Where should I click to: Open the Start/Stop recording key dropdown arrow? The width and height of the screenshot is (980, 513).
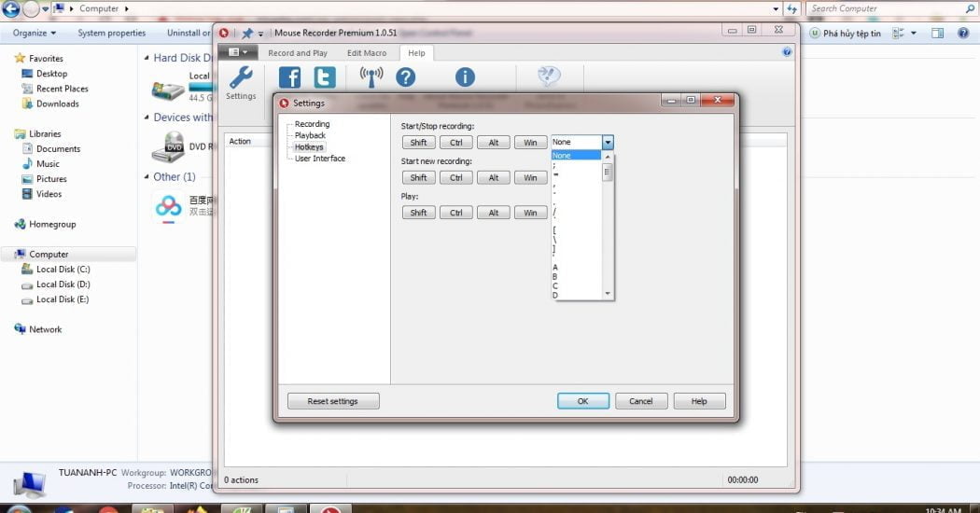click(x=608, y=143)
